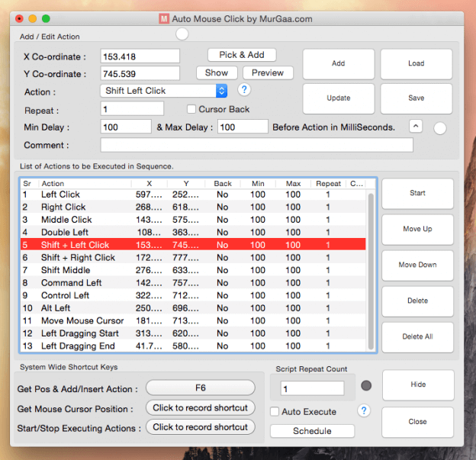Click the Update button
Screen dimensions: 476x460
338,98
